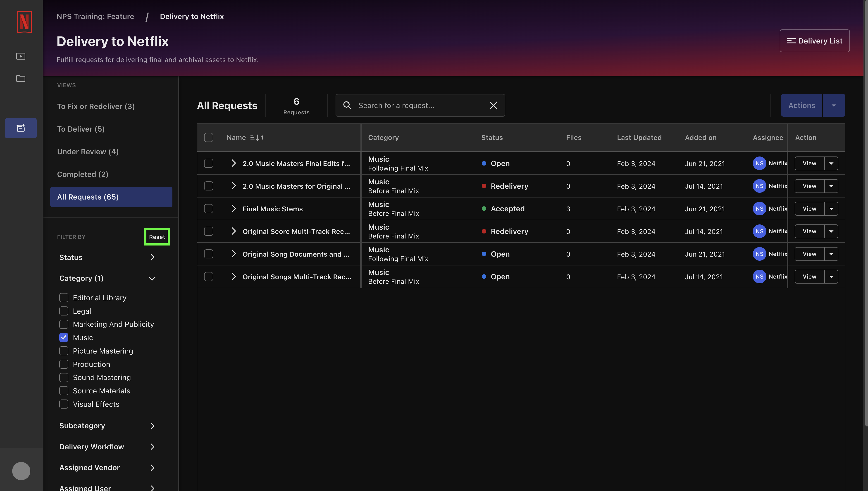Open View dropdown for Final Music Stems

[831, 209]
